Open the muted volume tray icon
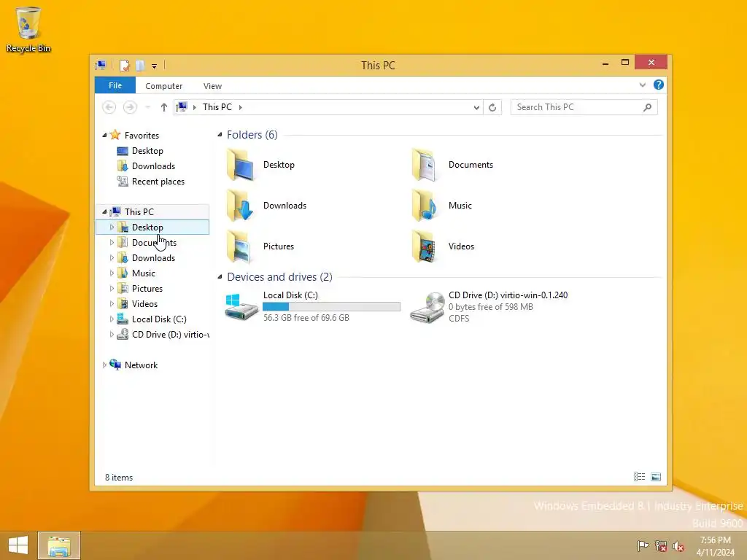Image resolution: width=747 pixels, height=560 pixels. [x=678, y=545]
